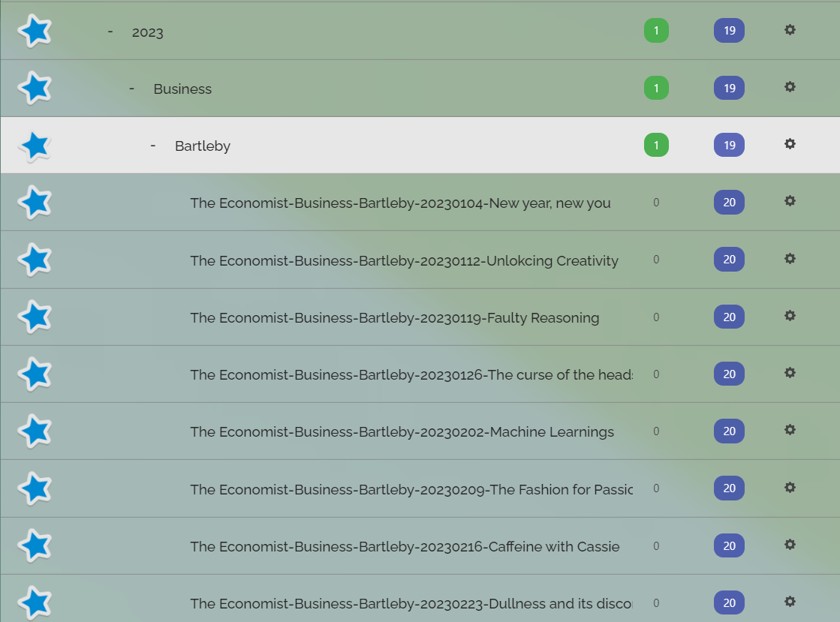Open gear options for 'Faulty Reasoning'

[x=790, y=316]
